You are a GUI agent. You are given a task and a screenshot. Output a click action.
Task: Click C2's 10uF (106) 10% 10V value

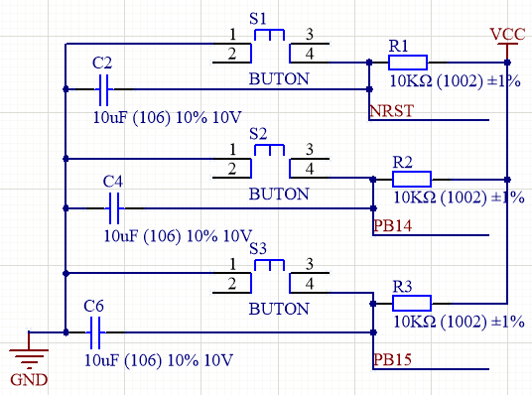(168, 118)
